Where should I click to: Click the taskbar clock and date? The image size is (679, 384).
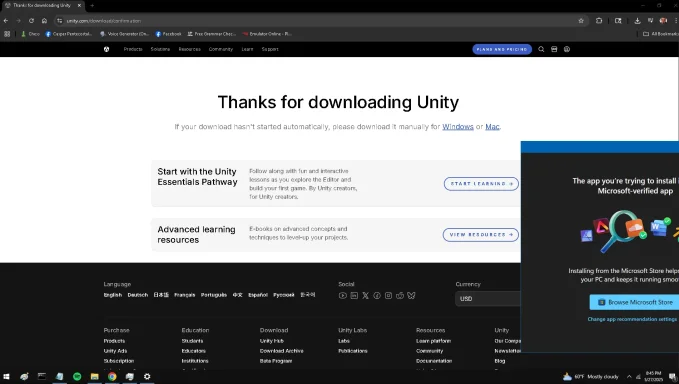[x=653, y=376]
